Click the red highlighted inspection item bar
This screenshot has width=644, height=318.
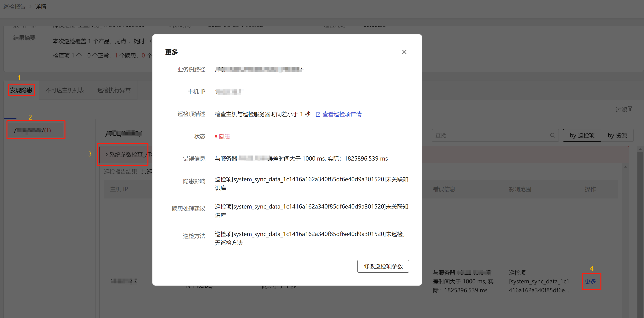pos(525,154)
